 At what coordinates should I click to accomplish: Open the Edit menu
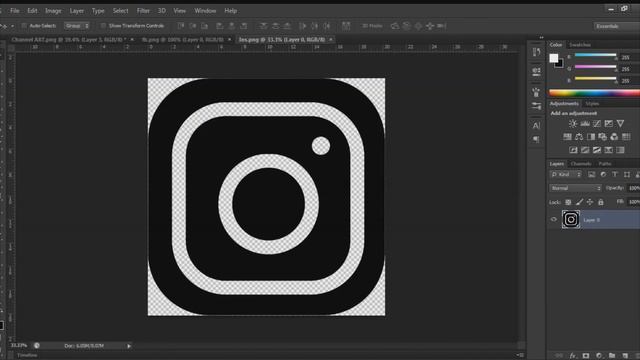coord(32,11)
